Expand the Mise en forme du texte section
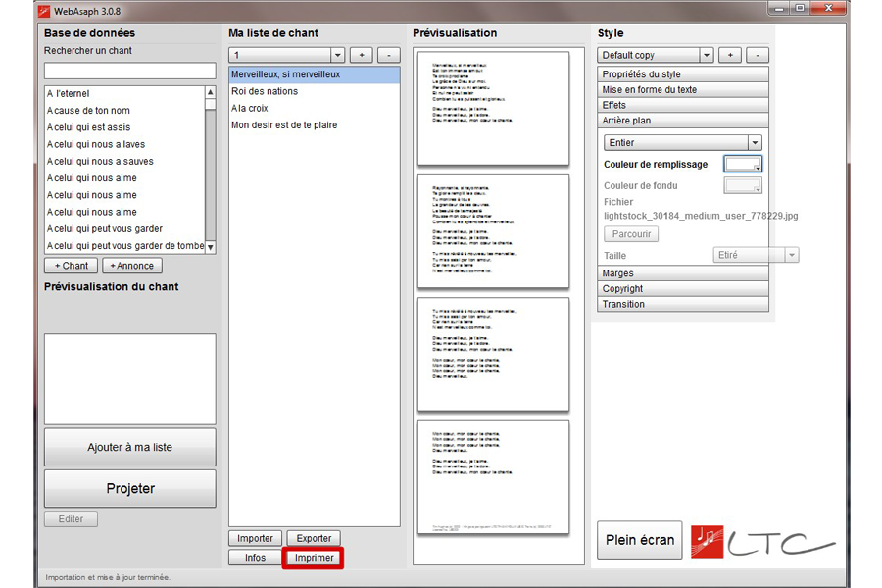Image resolution: width=882 pixels, height=588 pixels. point(683,90)
